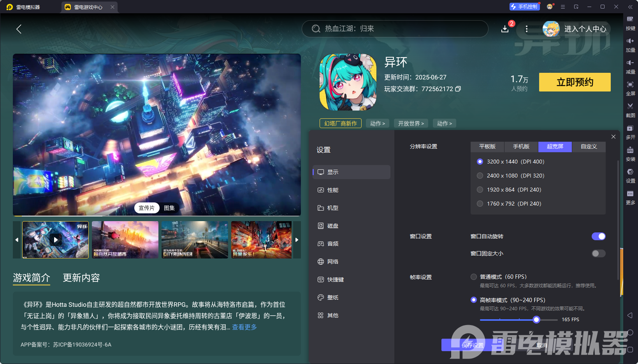The image size is (638, 364).
Task: Open 设置 from the right sidebar
Action: [x=630, y=176]
